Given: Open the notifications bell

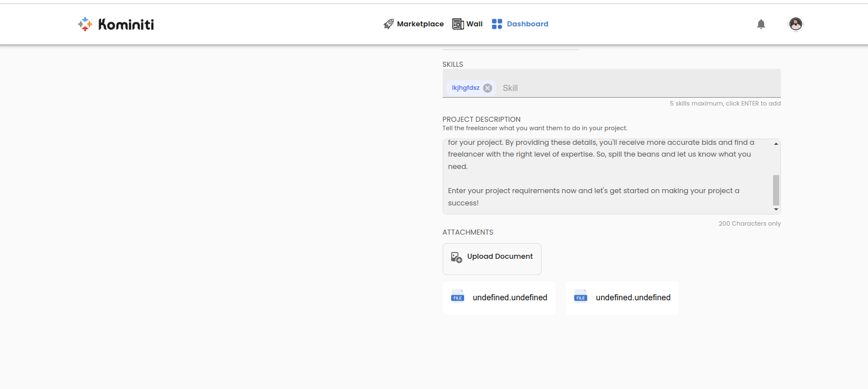Looking at the screenshot, I should (761, 24).
